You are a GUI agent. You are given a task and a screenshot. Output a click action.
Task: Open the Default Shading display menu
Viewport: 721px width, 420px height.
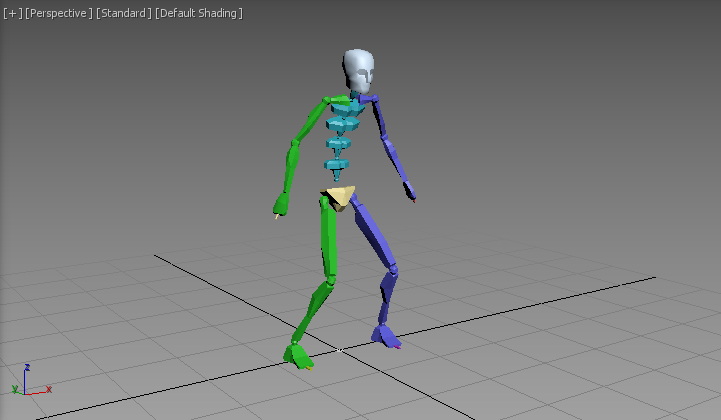(199, 13)
